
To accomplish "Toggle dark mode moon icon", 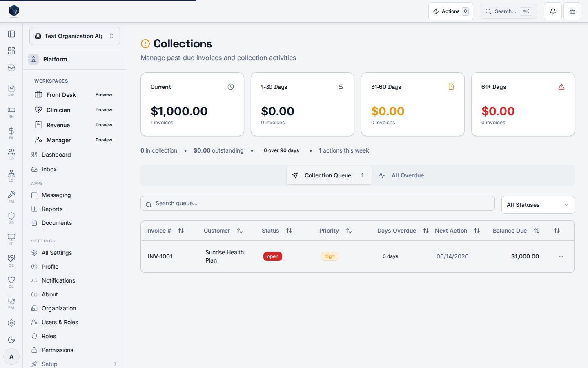I will click(x=11, y=340).
